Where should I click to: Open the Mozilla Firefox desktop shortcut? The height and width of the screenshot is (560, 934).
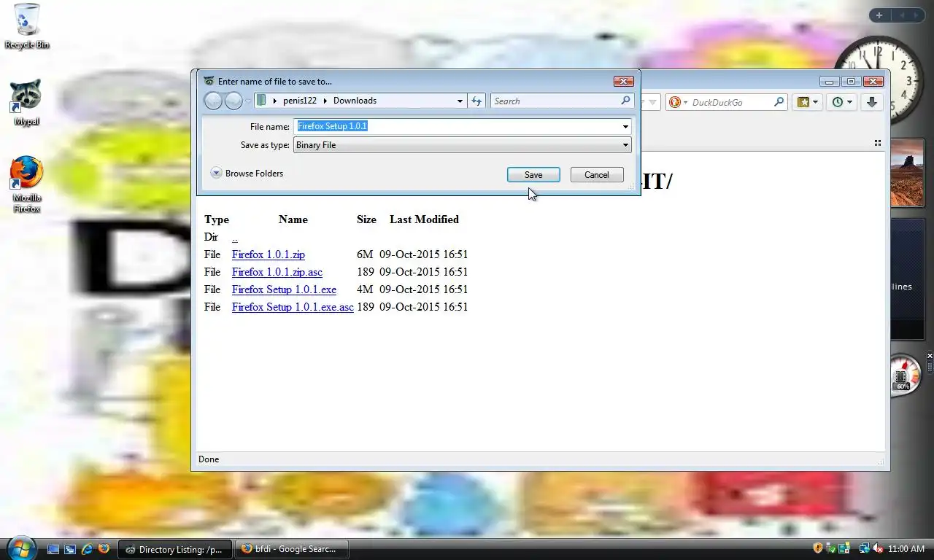click(27, 184)
